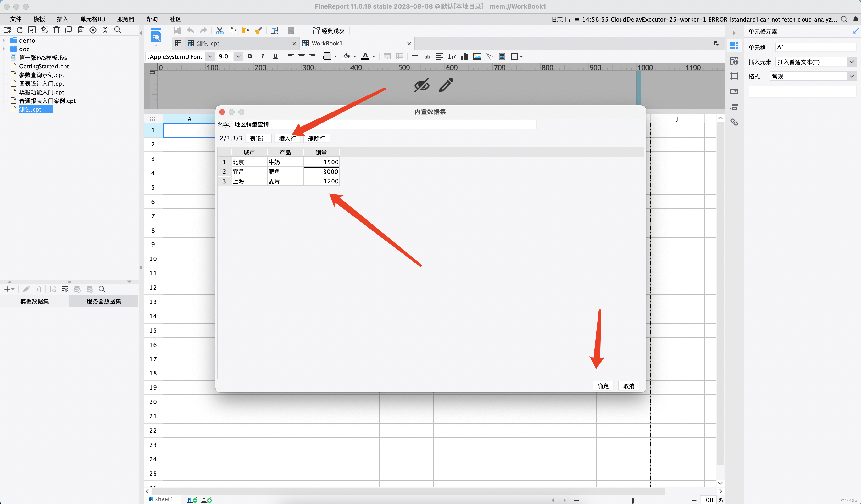
Task: Click the pencil edit icon in the parameter pane
Action: pos(446,85)
